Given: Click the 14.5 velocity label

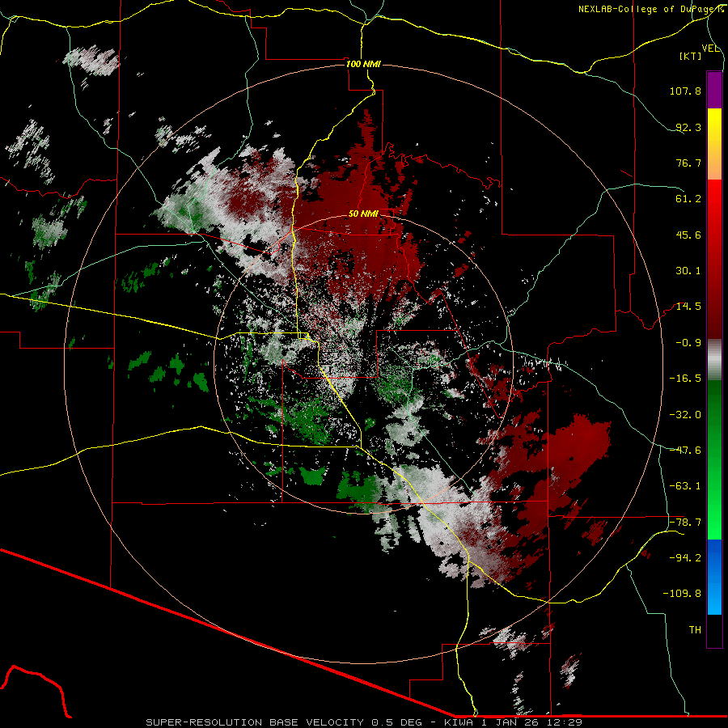Looking at the screenshot, I should click(688, 307).
